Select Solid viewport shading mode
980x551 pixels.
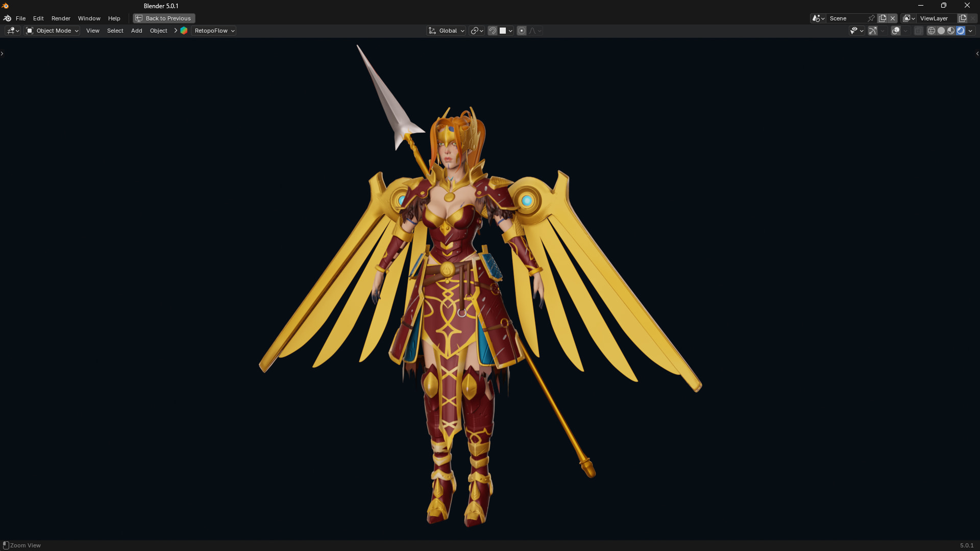[x=941, y=31]
